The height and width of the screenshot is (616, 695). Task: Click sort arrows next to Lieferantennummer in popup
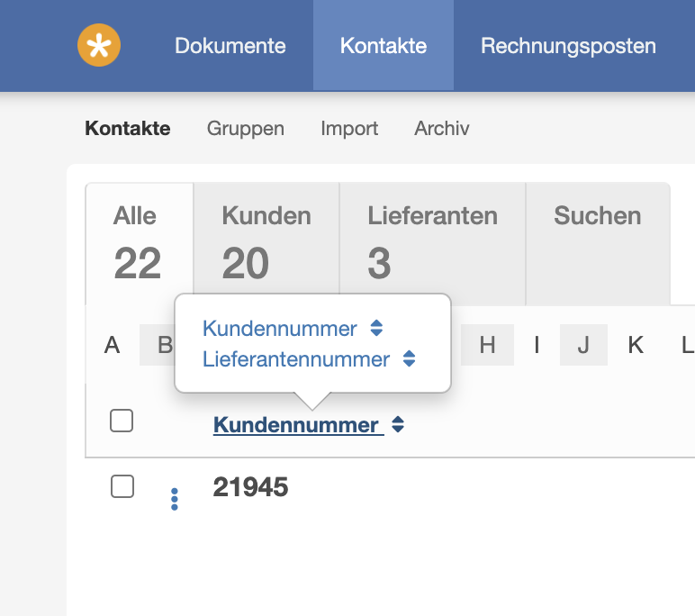point(410,359)
